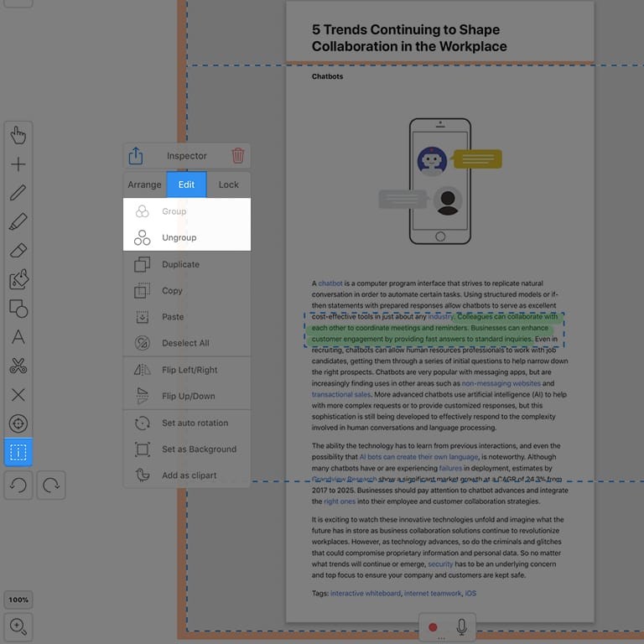Choose Paste in the Edit menu

click(x=187, y=317)
